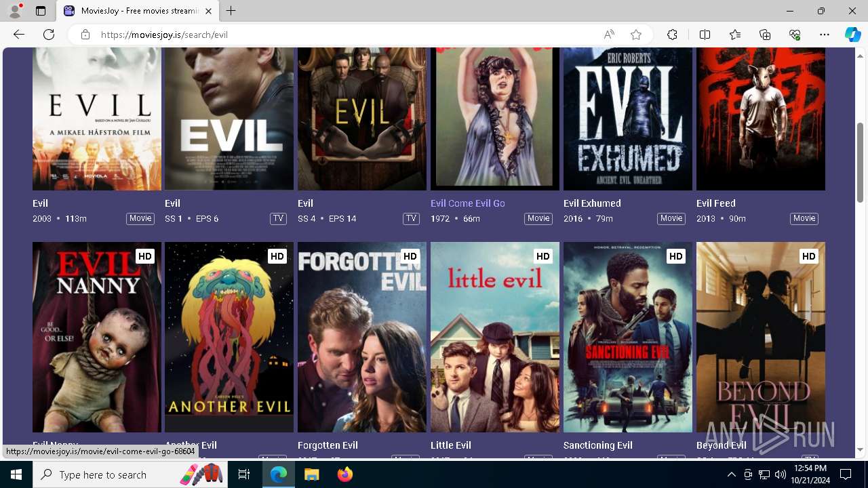Refresh the current page
This screenshot has width=868, height=488.
[x=49, y=35]
